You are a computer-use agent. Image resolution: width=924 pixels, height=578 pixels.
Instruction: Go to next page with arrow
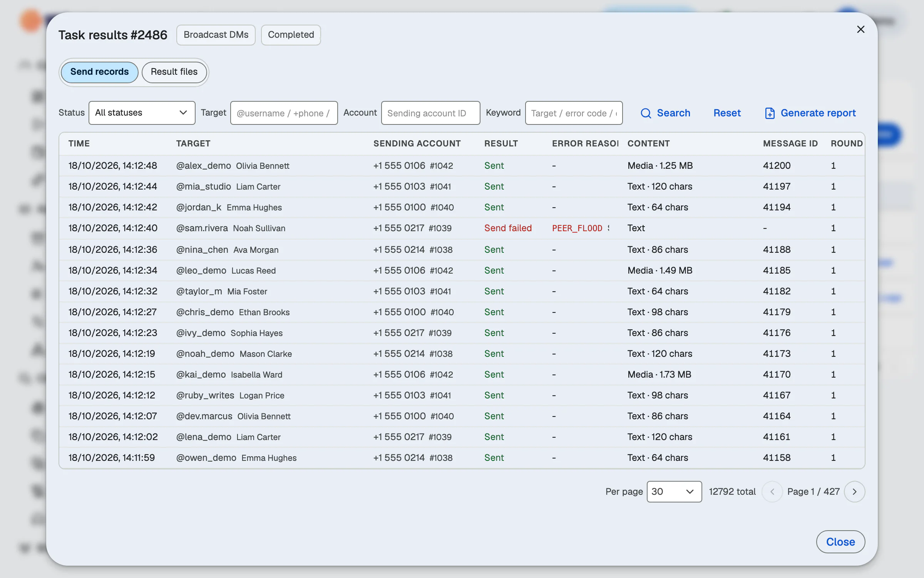click(x=854, y=492)
